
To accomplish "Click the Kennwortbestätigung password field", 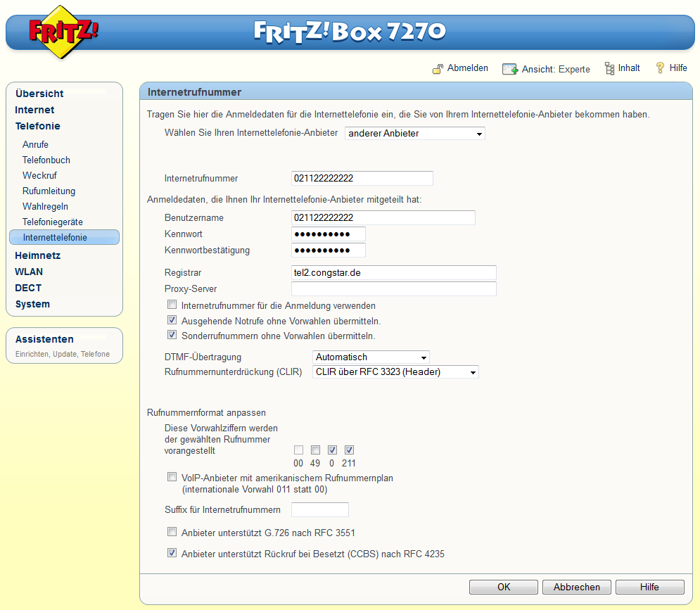I will (x=328, y=250).
